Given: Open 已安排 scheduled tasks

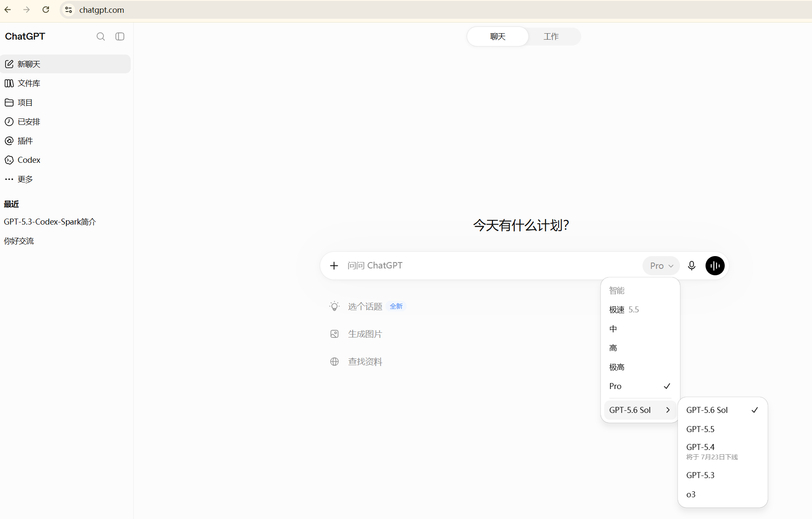Looking at the screenshot, I should [66, 121].
